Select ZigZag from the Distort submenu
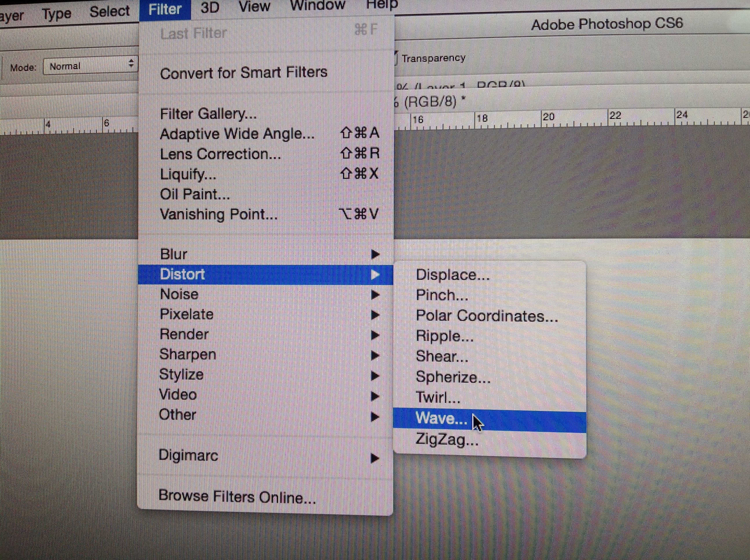750x560 pixels. point(447,440)
